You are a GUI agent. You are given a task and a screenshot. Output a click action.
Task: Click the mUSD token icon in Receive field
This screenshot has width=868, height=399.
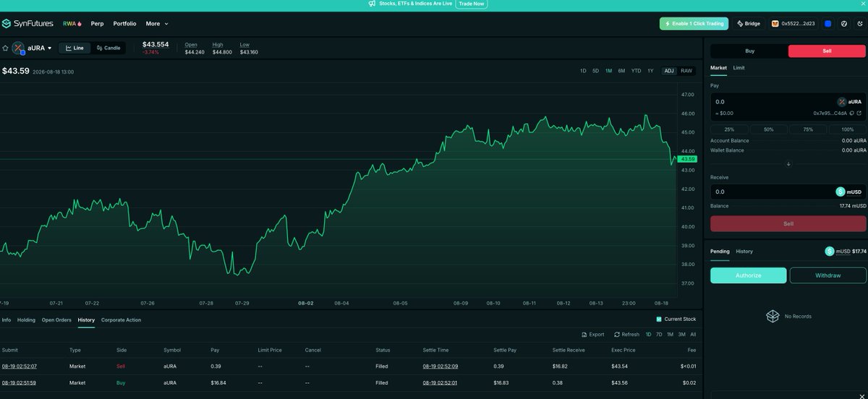(x=840, y=192)
